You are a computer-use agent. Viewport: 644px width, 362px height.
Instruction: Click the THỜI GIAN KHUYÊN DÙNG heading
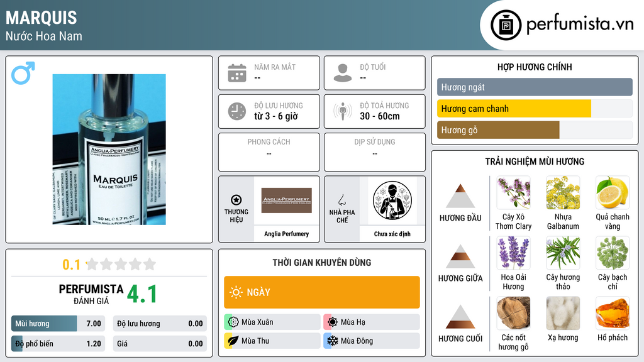322,263
